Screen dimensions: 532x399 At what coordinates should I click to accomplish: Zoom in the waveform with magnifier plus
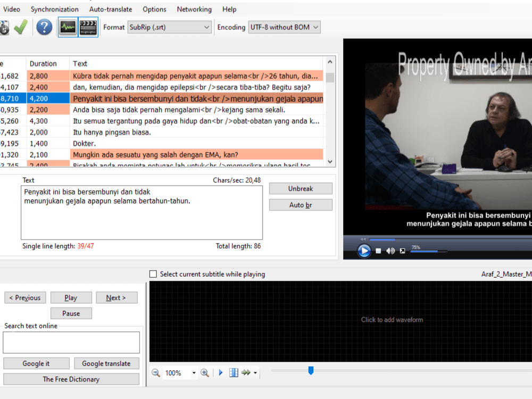205,373
